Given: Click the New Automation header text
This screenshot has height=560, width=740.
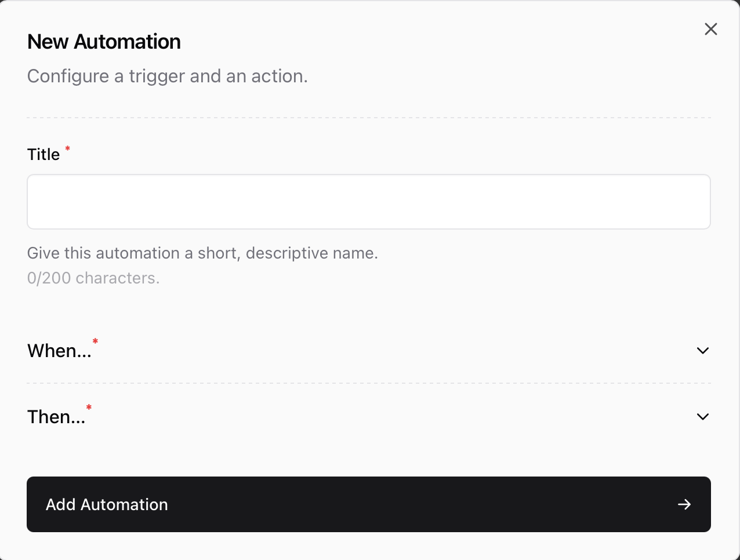Looking at the screenshot, I should [x=103, y=41].
